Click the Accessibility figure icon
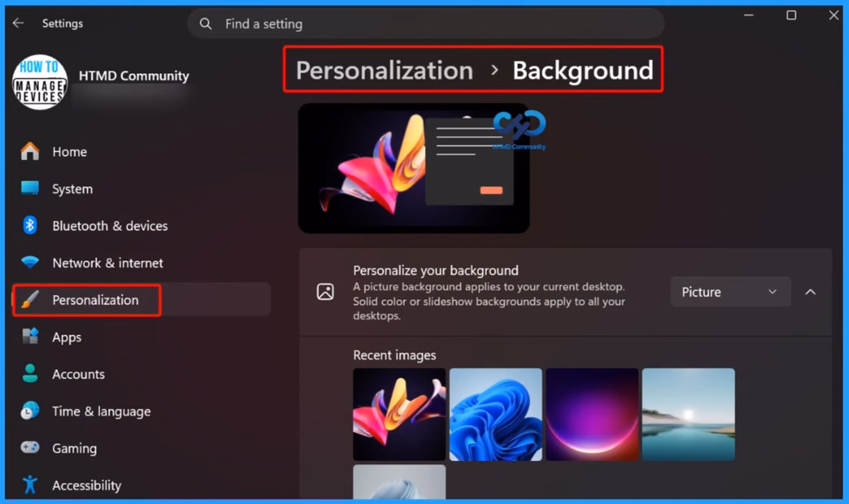 pyautogui.click(x=30, y=485)
